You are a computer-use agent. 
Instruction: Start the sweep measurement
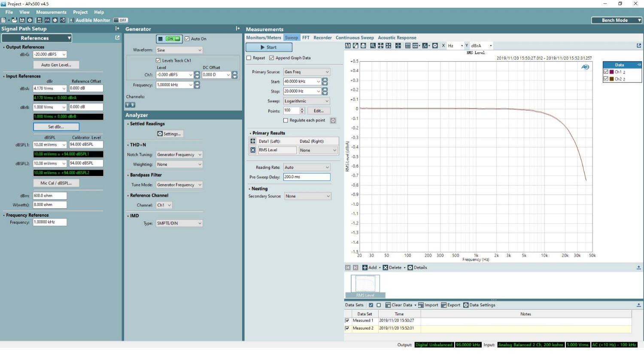coord(269,47)
